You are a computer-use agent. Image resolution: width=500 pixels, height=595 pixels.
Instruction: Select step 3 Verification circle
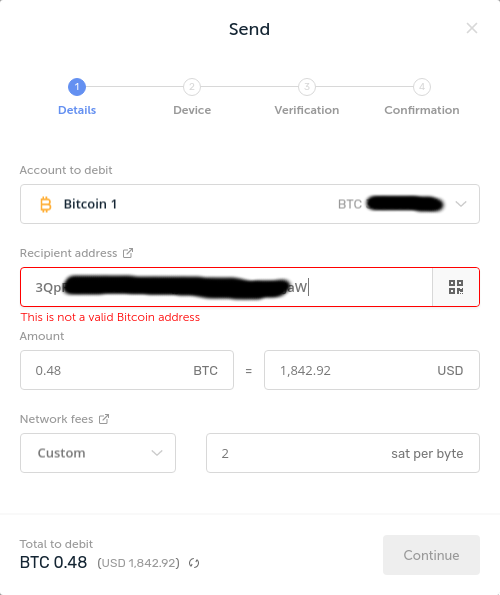(x=307, y=87)
